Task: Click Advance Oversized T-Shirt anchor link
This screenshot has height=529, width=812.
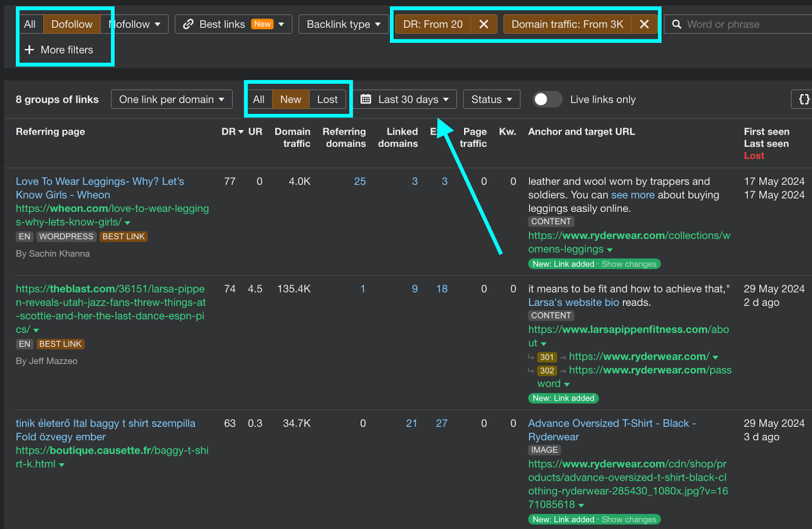Action: (612, 430)
